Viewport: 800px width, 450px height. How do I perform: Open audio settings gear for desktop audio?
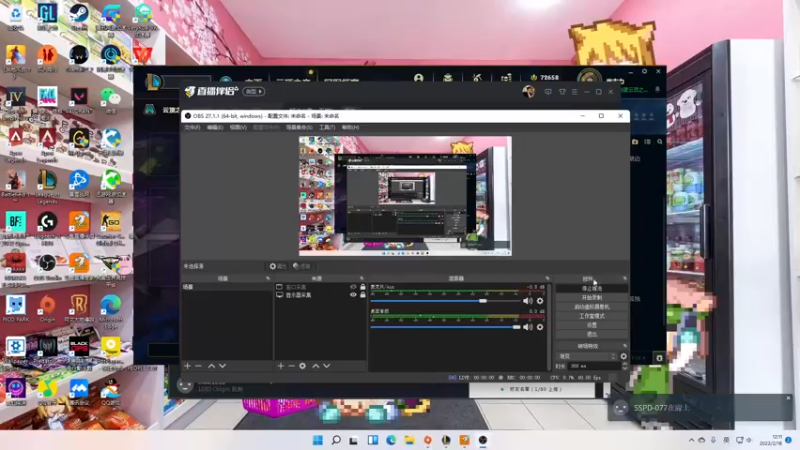(540, 327)
